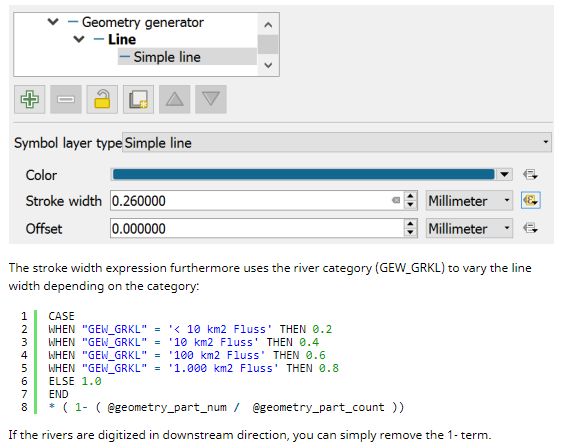Screen dimensions: 562x448
Task: Remove symbol layer using the minus button
Action: tap(66, 99)
